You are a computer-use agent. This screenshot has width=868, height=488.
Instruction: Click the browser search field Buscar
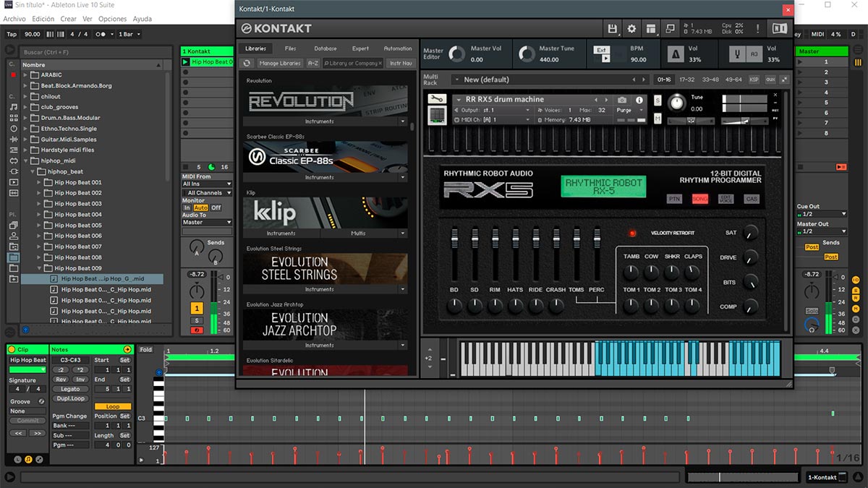94,52
